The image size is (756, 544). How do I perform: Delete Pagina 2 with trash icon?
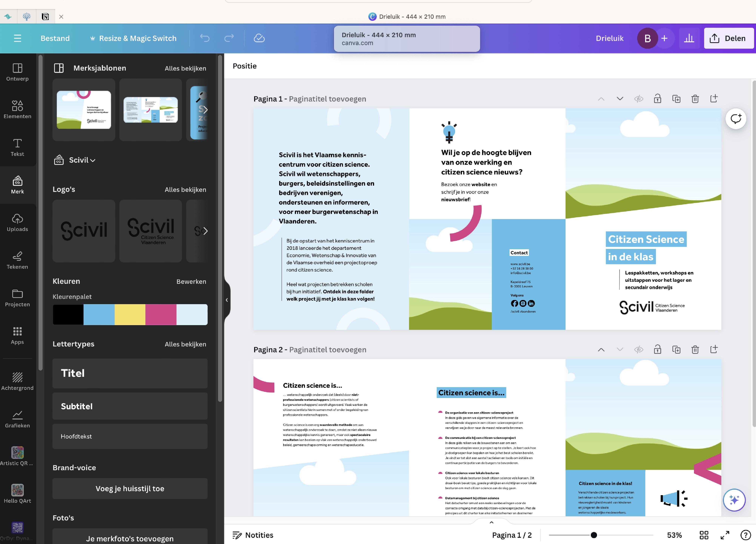pyautogui.click(x=695, y=349)
